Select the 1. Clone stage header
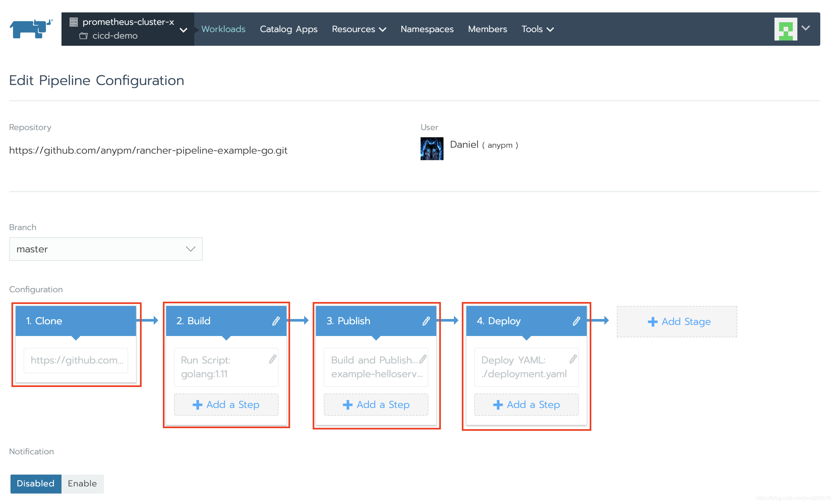The image size is (834, 504). coord(76,321)
